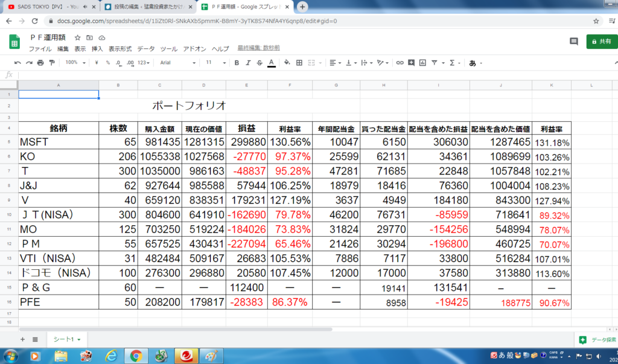This screenshot has width=618, height=364.
Task: Move the document to a folder
Action: click(x=89, y=38)
